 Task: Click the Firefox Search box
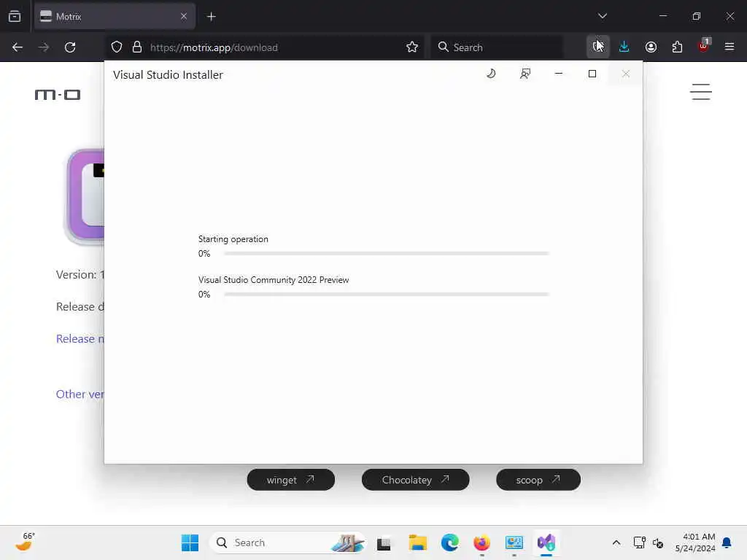pyautogui.click(x=497, y=47)
